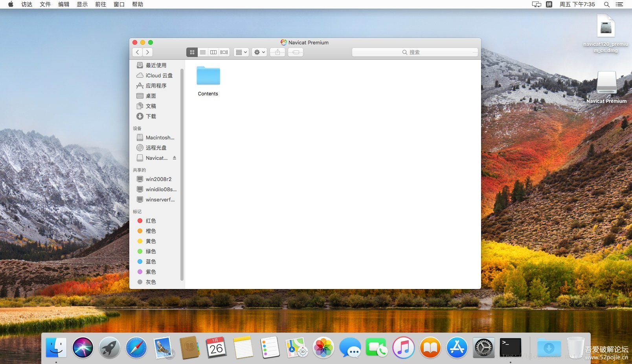This screenshot has width=632, height=364.
Task: Select the Contents folder
Action: point(208,81)
